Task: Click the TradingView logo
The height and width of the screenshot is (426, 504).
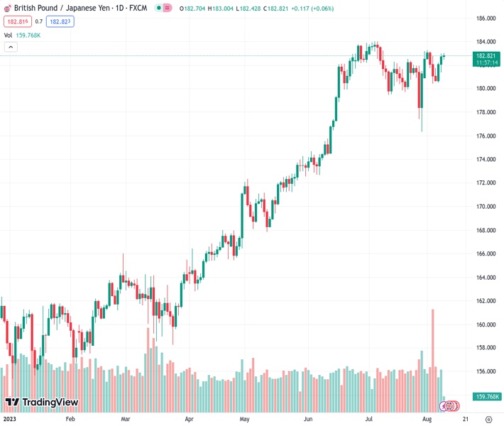Action: (41, 403)
